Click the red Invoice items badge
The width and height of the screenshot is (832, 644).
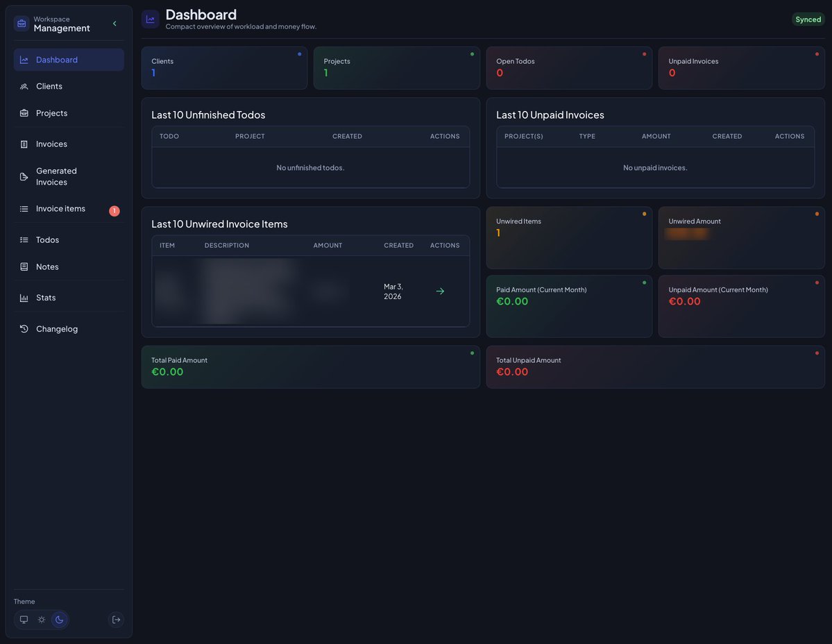tap(114, 211)
